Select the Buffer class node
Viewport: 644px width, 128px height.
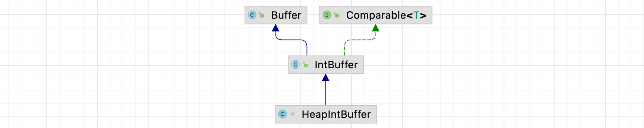(x=276, y=15)
